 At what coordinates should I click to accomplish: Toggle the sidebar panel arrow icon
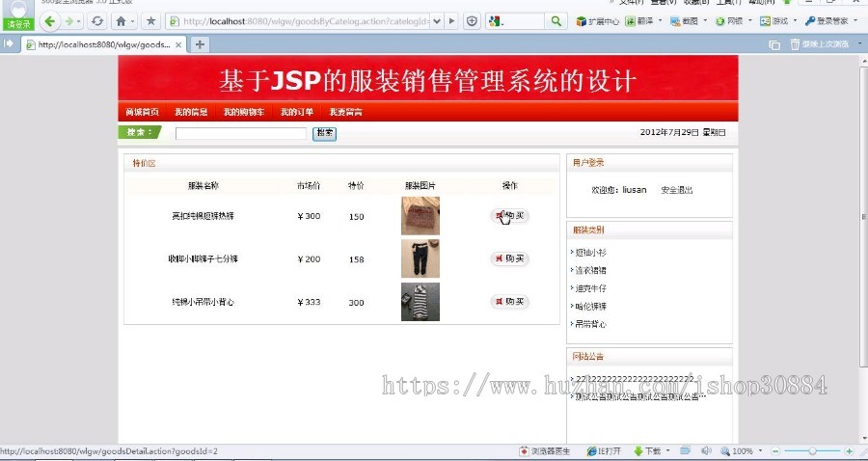9,43
